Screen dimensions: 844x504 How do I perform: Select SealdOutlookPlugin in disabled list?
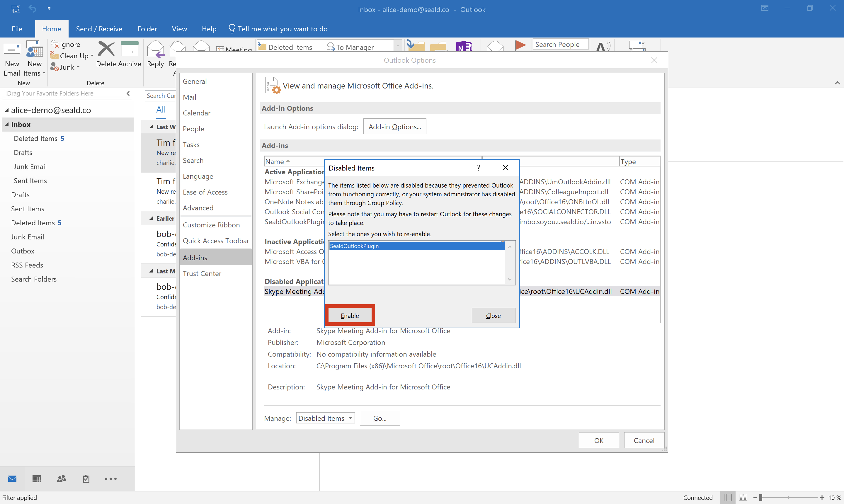tap(417, 246)
